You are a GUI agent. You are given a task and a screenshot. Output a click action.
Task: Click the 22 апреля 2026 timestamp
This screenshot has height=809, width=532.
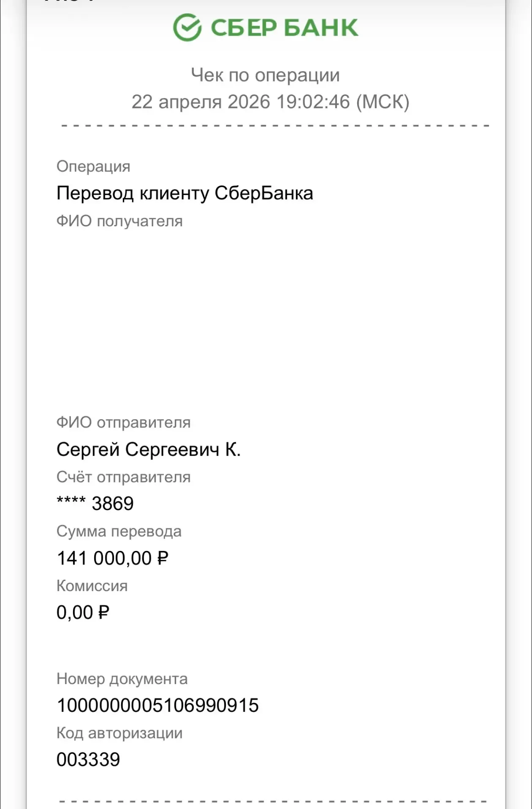click(270, 102)
